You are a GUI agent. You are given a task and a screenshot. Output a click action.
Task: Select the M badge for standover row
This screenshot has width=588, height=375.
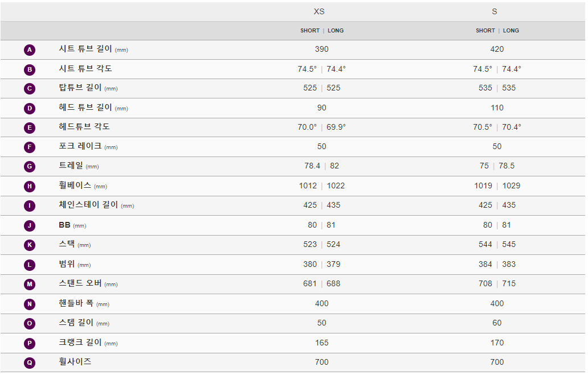[30, 285]
